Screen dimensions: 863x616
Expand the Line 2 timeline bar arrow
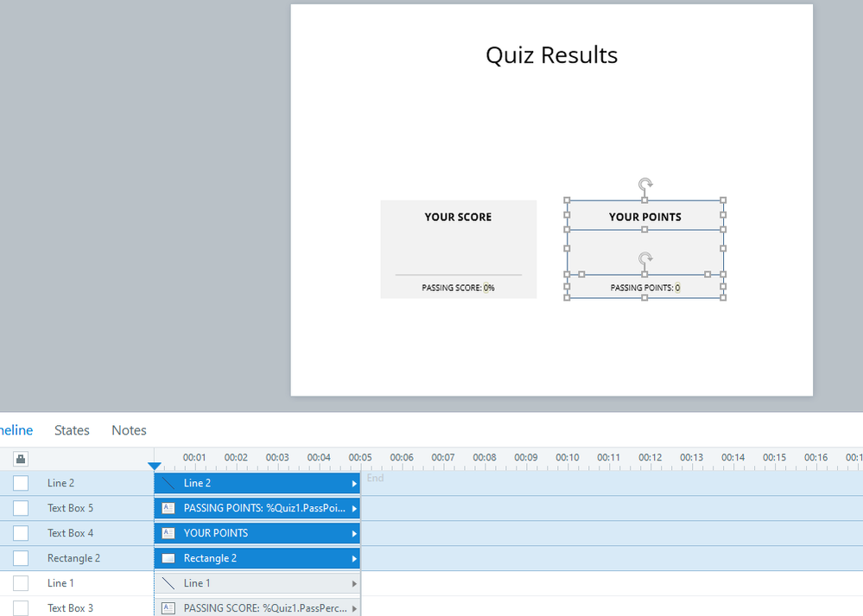tap(354, 484)
